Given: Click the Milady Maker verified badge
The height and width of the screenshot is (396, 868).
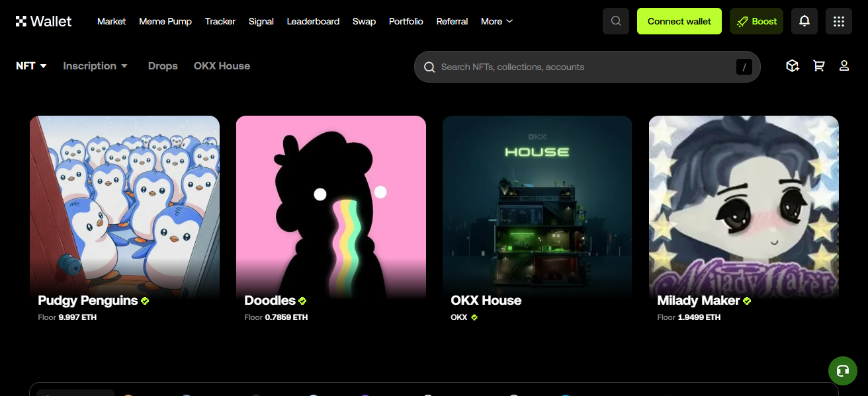Looking at the screenshot, I should (747, 301).
